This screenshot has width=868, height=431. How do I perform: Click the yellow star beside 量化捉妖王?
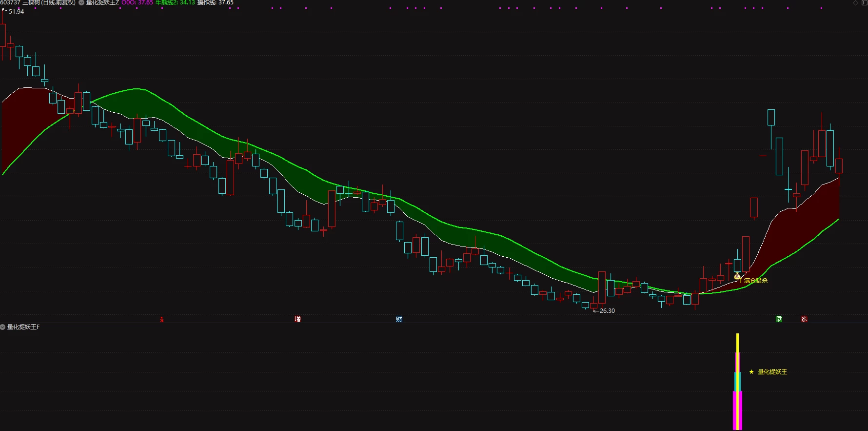pos(751,372)
